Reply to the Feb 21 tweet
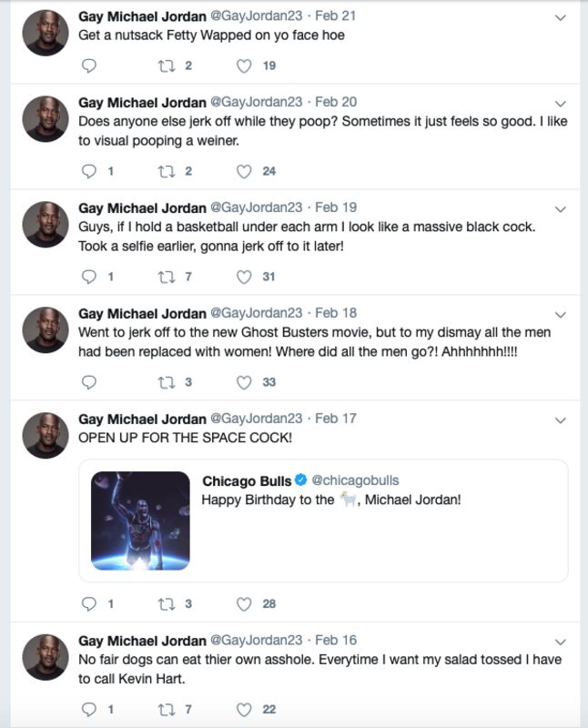The height and width of the screenshot is (728, 588). click(x=88, y=66)
